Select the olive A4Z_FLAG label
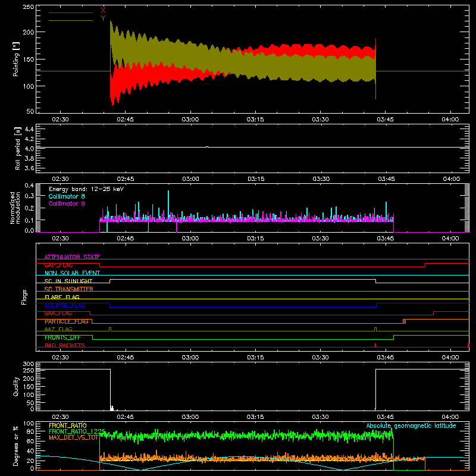The image size is (476, 476). tap(58, 329)
